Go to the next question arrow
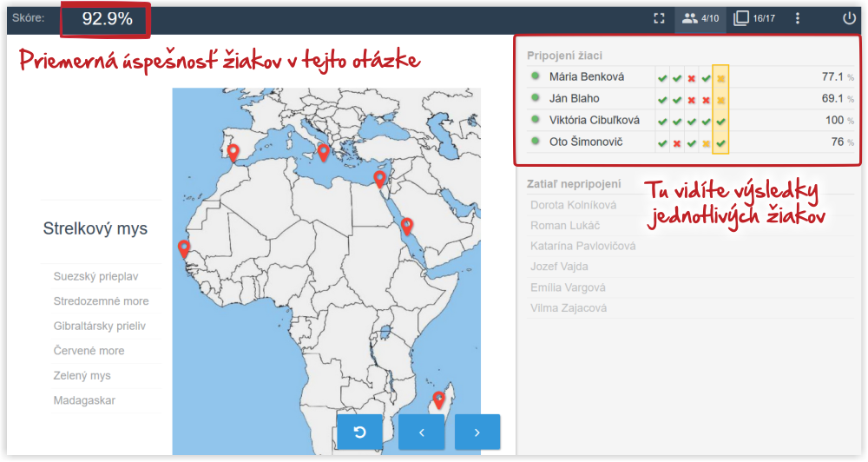Screen dimensions: 868x462 click(x=477, y=432)
